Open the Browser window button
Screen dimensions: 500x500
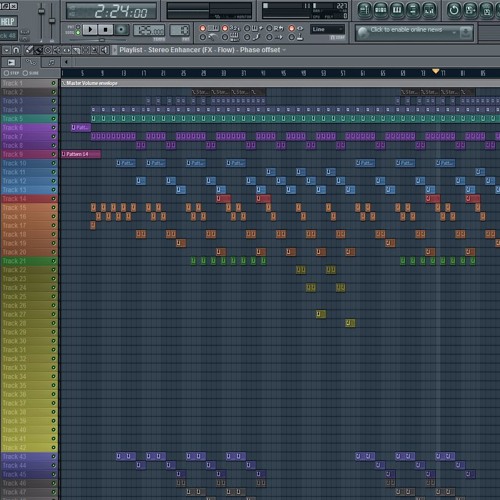(x=413, y=10)
